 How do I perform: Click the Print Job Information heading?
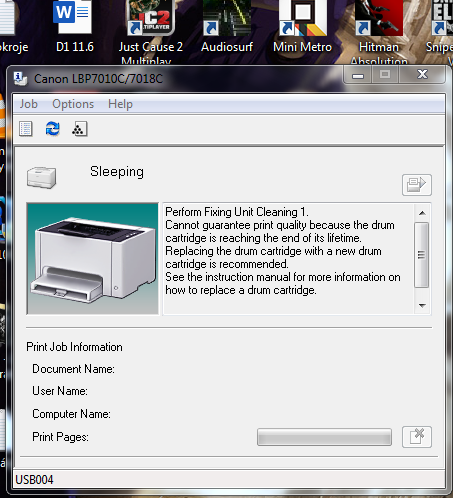pyautogui.click(x=74, y=347)
